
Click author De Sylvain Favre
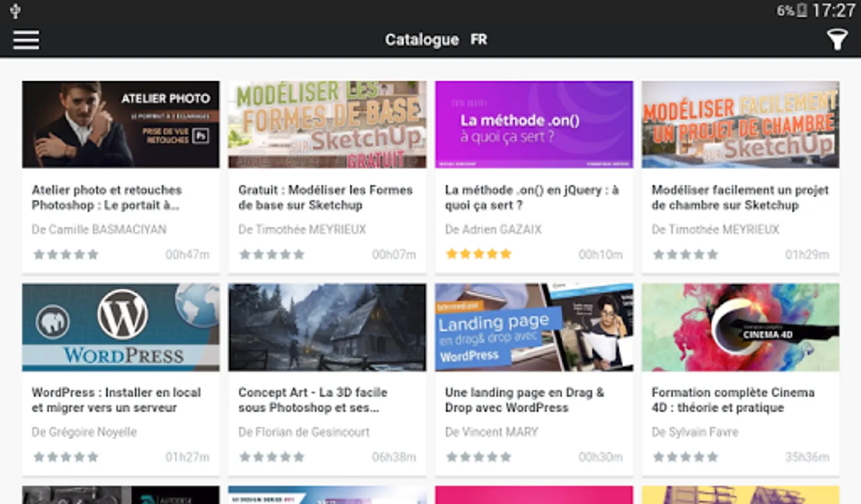(695, 432)
